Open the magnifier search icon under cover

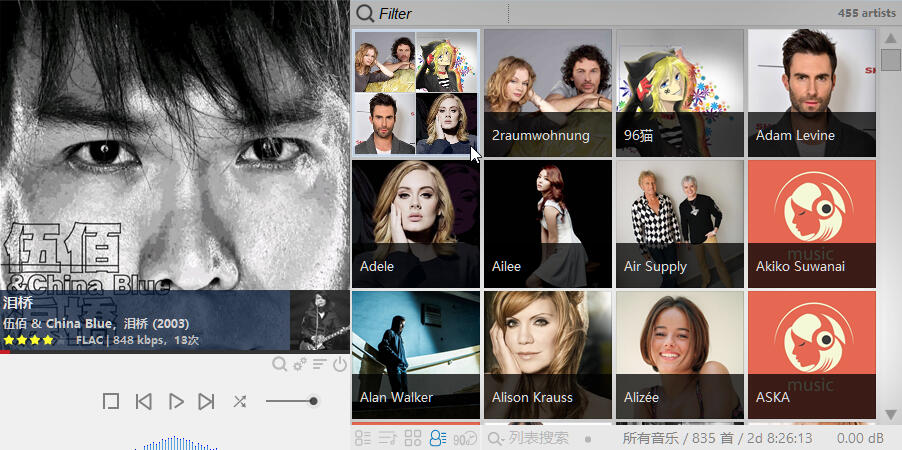click(280, 364)
